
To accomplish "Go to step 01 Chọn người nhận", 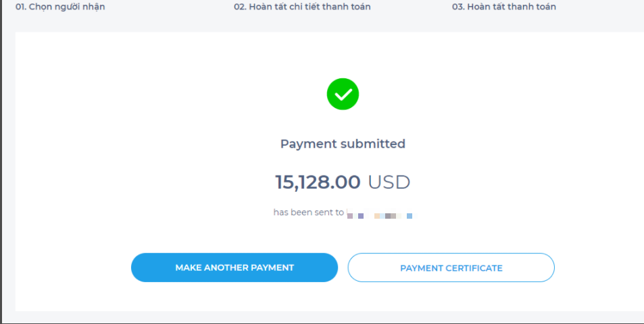I will click(x=60, y=7).
